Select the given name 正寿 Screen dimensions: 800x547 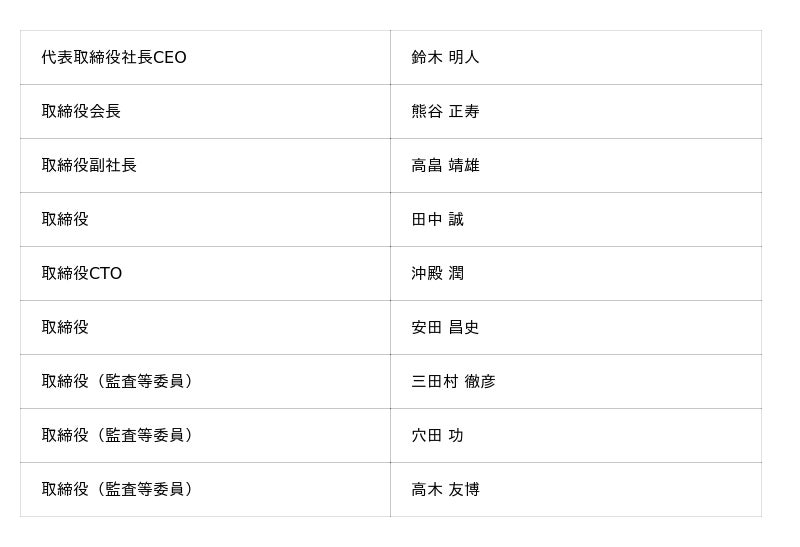point(464,112)
